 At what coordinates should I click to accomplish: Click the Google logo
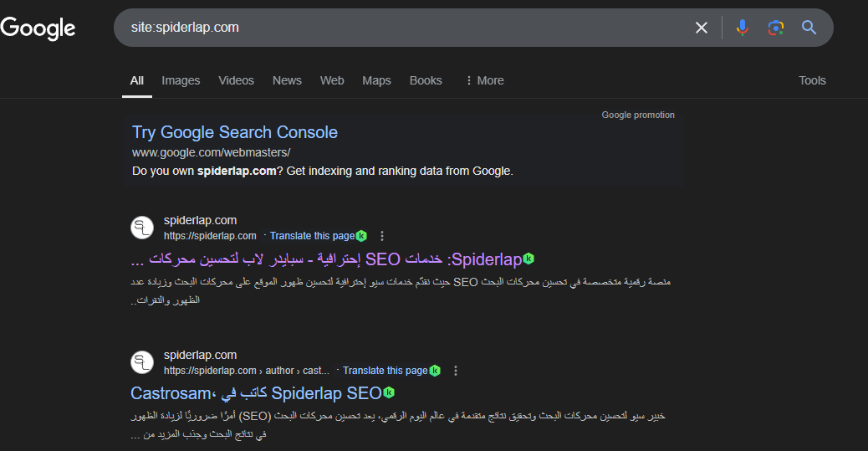(38, 28)
